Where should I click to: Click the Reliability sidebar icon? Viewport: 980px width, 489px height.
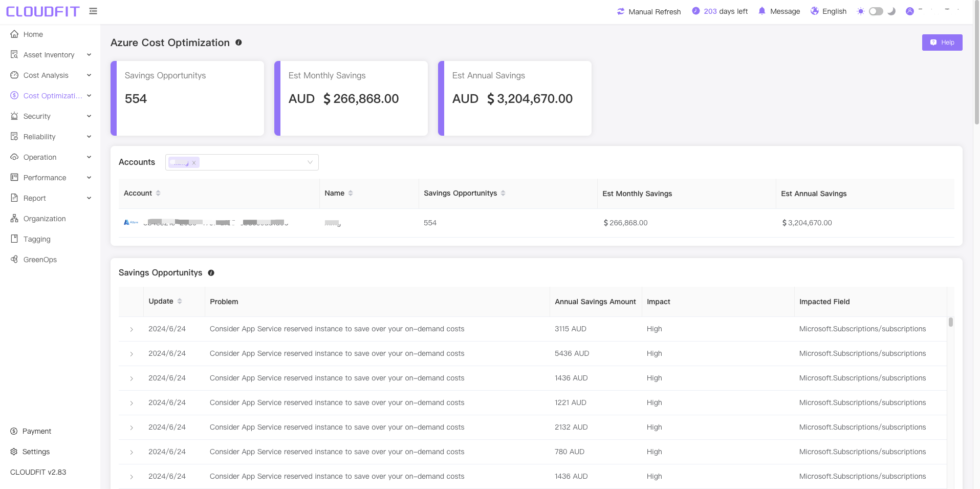pyautogui.click(x=14, y=137)
